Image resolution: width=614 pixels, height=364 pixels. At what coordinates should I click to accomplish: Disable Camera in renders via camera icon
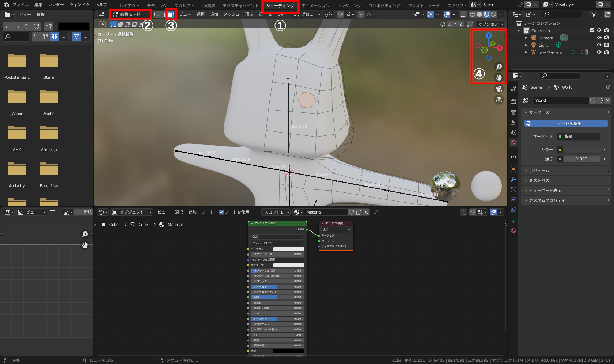coord(606,38)
